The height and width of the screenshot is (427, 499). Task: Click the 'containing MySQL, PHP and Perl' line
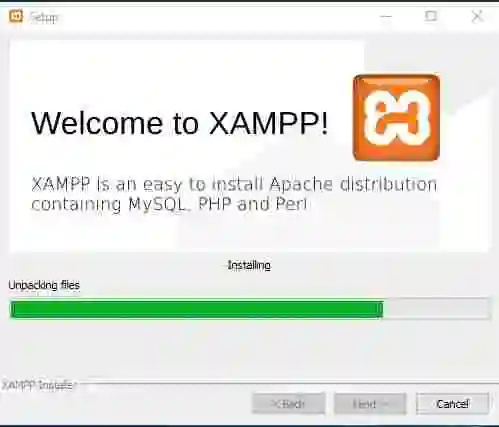[169, 204]
